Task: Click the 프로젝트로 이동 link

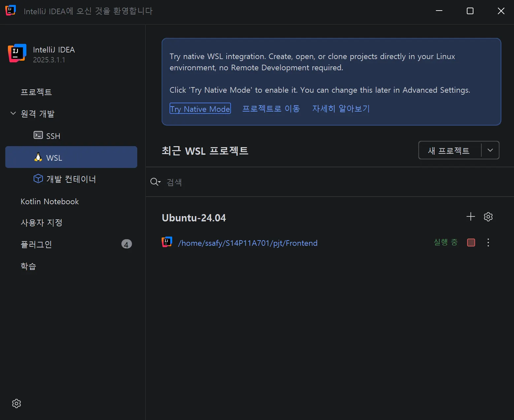Action: coord(271,109)
